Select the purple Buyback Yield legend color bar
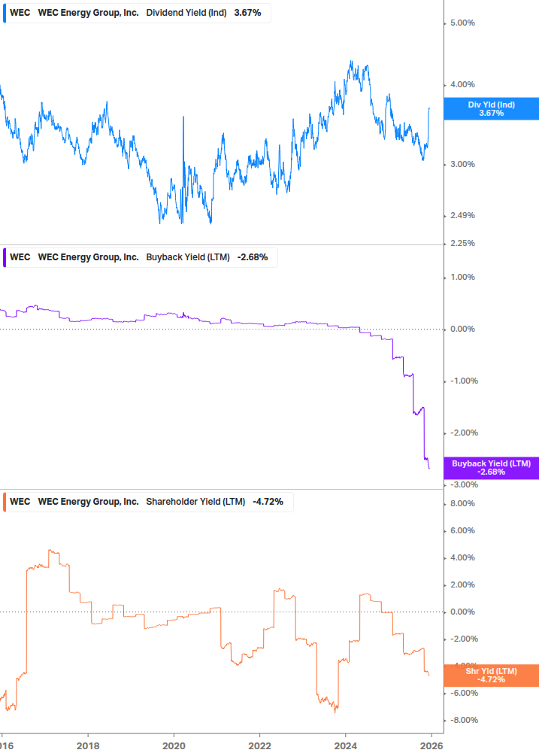Image resolution: width=539 pixels, height=756 pixels. 5,257
